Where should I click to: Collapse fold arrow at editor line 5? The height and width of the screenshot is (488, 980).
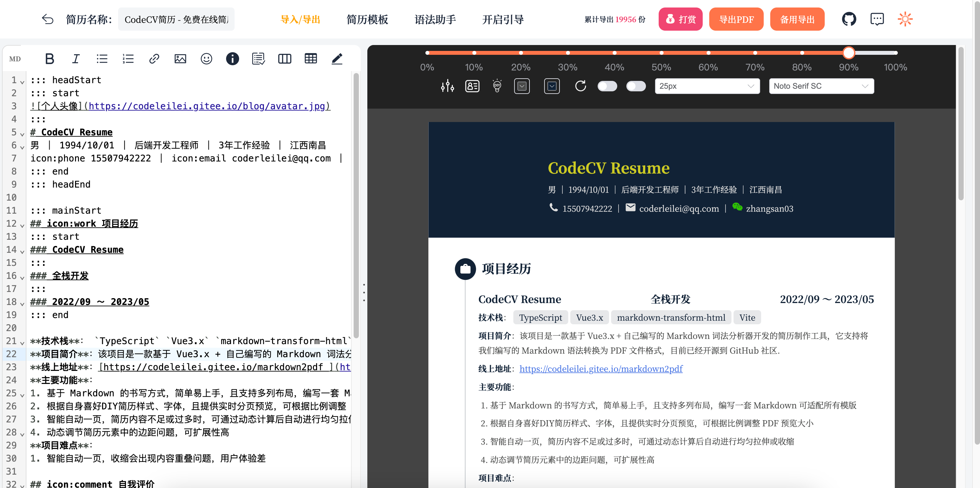click(22, 134)
